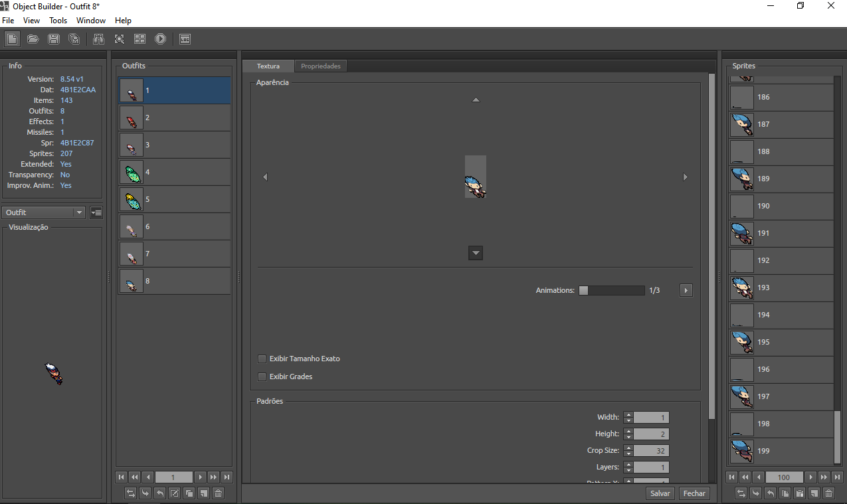Open the Object Viewer magnifier icon
The image size is (847, 504).
click(120, 39)
